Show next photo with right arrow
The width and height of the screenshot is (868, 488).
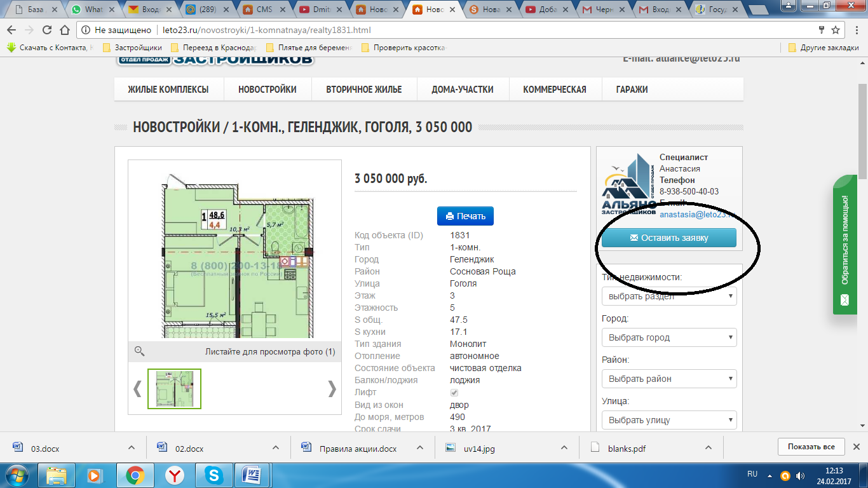tap(332, 388)
